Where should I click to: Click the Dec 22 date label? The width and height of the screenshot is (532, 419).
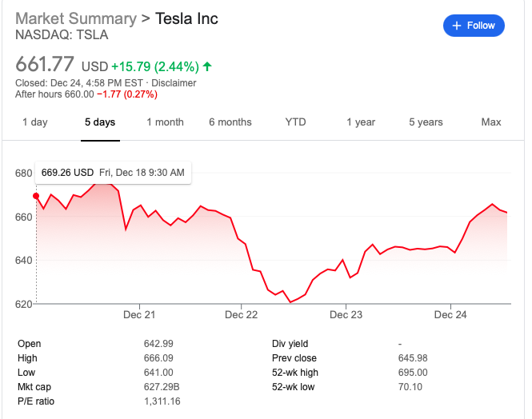tap(242, 315)
